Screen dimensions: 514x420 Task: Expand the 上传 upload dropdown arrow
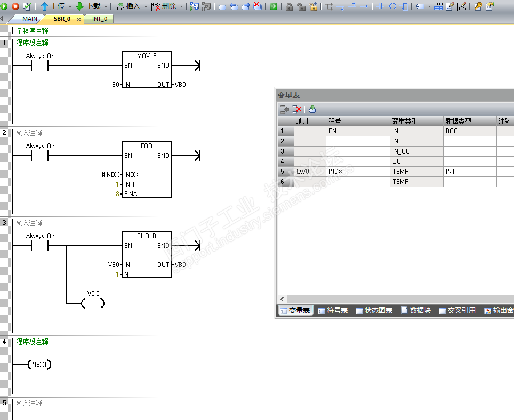[x=70, y=6]
